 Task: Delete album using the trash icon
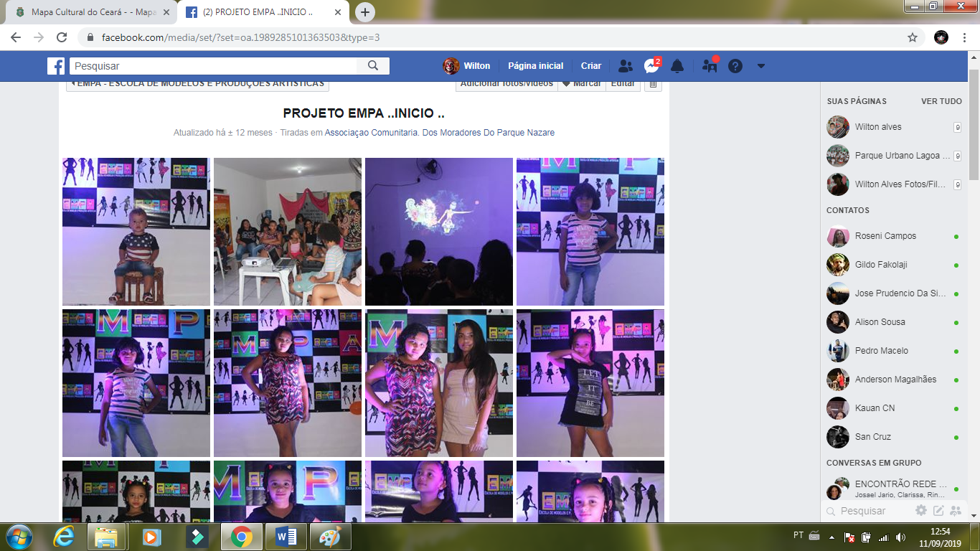[x=652, y=84]
